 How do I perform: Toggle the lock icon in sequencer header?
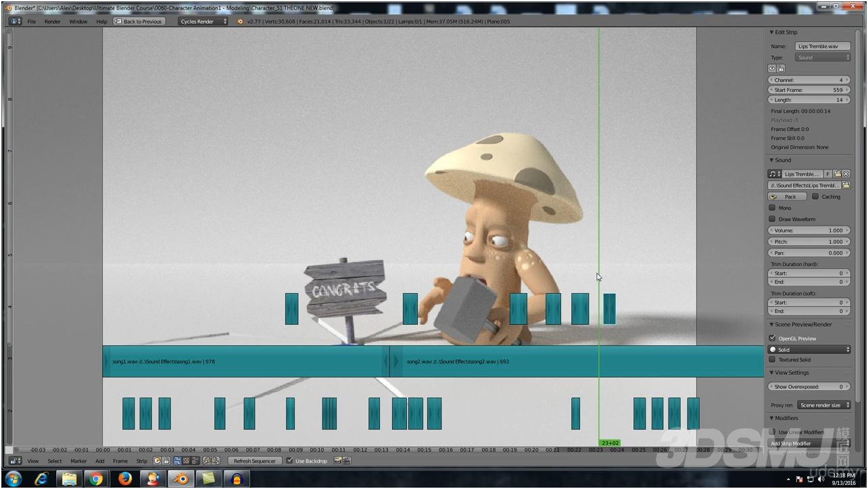[x=166, y=461]
